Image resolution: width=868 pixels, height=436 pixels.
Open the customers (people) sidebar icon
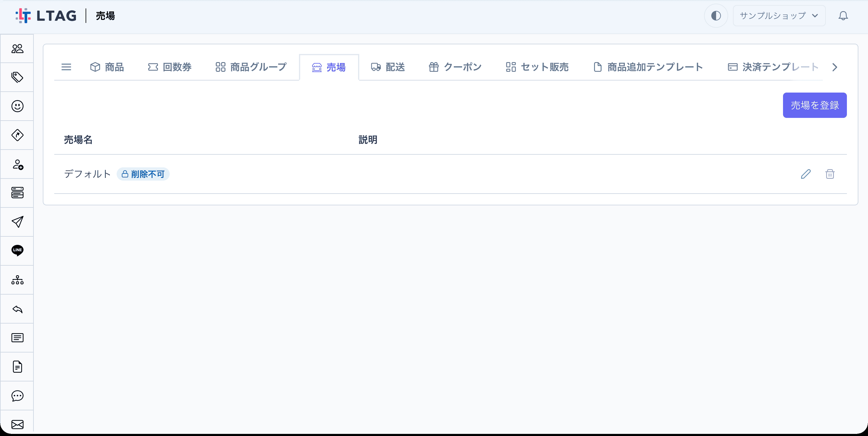(17, 49)
